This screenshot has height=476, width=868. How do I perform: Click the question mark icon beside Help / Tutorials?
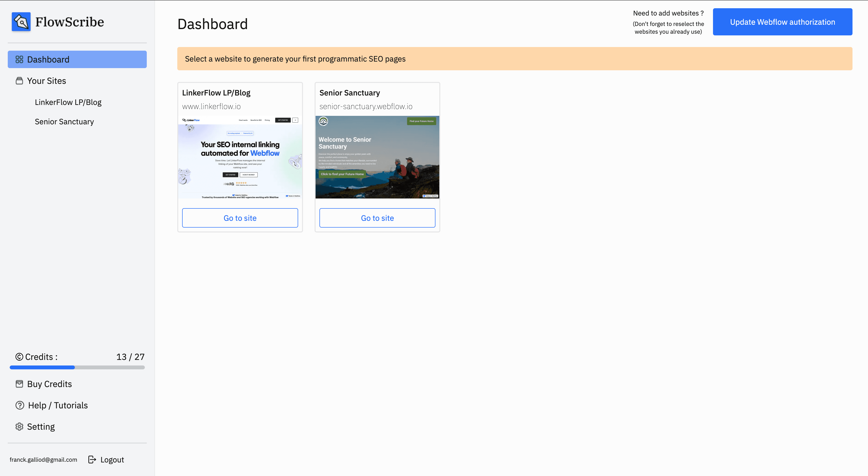19,405
